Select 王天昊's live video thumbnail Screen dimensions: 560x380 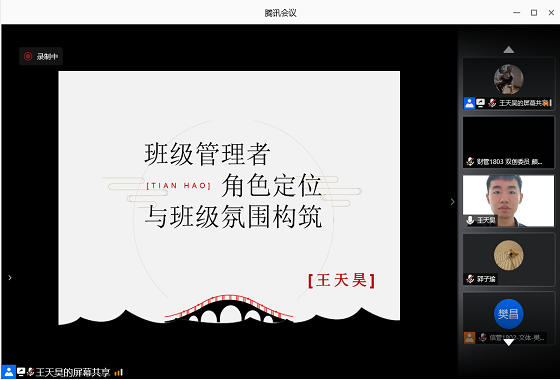(509, 201)
